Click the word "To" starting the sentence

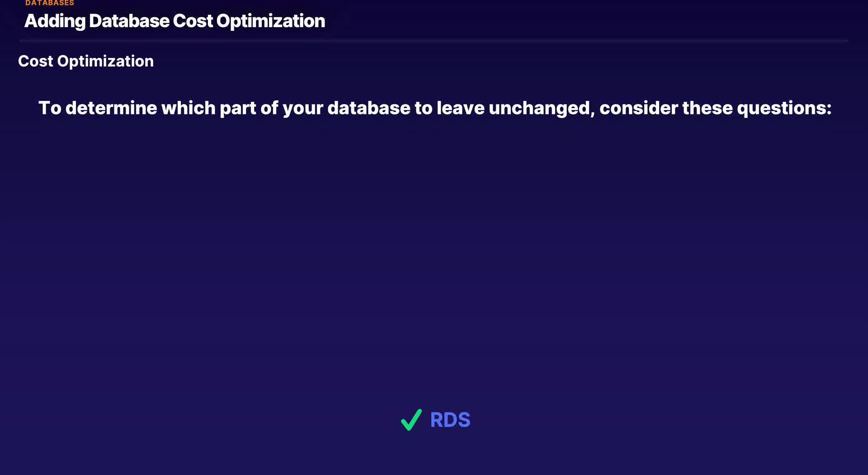click(49, 108)
